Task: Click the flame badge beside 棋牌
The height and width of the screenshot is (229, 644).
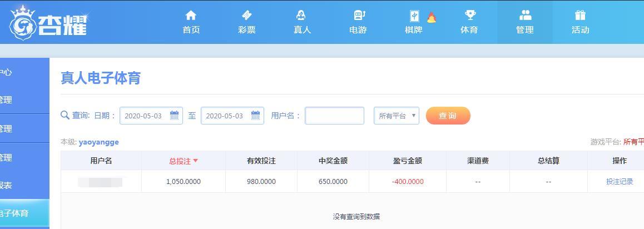Action: pos(431,17)
